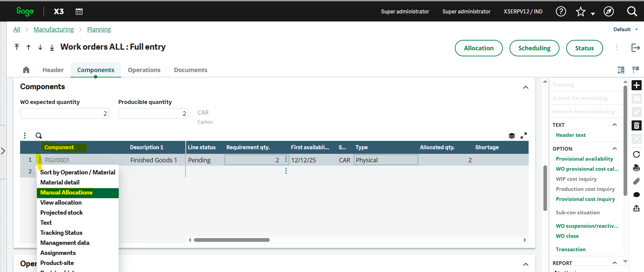Click the home tab icon
This screenshot has height=272, width=644.
tap(26, 70)
